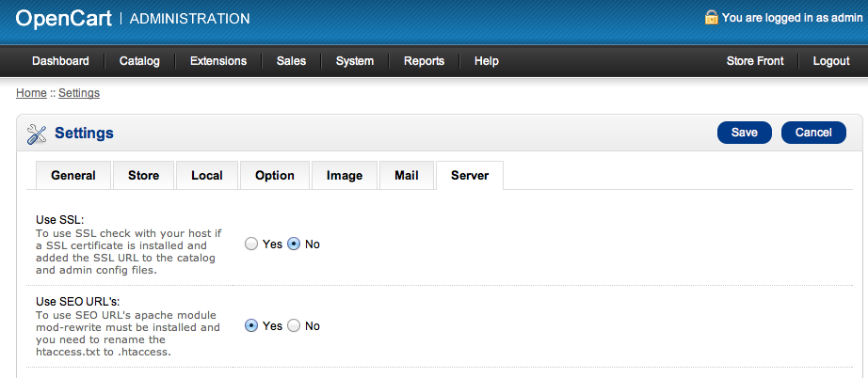This screenshot has width=868, height=378.
Task: Click the Settings panel heading
Action: [84, 133]
